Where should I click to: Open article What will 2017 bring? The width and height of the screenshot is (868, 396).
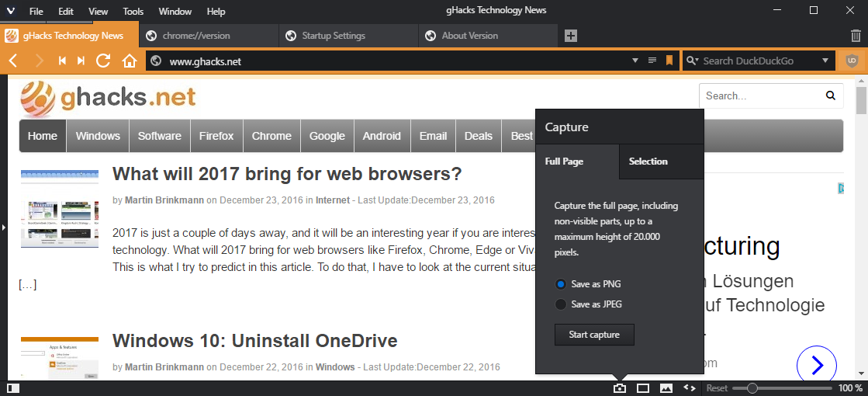point(287,174)
